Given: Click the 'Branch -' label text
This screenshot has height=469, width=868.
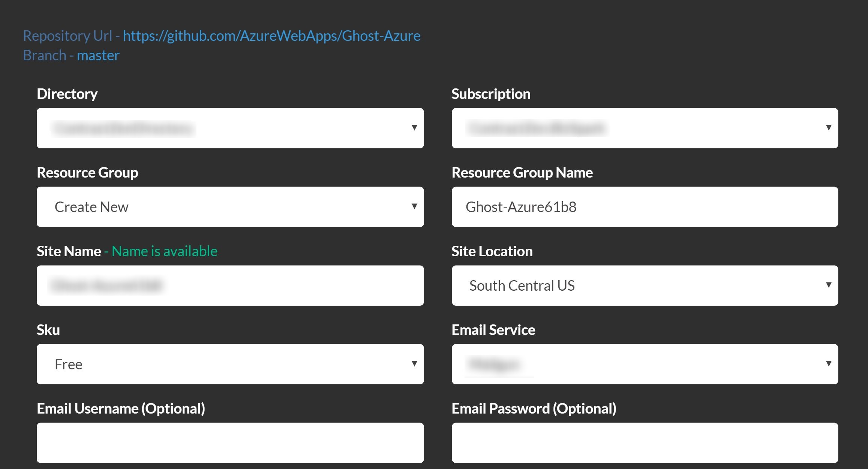Looking at the screenshot, I should (x=48, y=55).
